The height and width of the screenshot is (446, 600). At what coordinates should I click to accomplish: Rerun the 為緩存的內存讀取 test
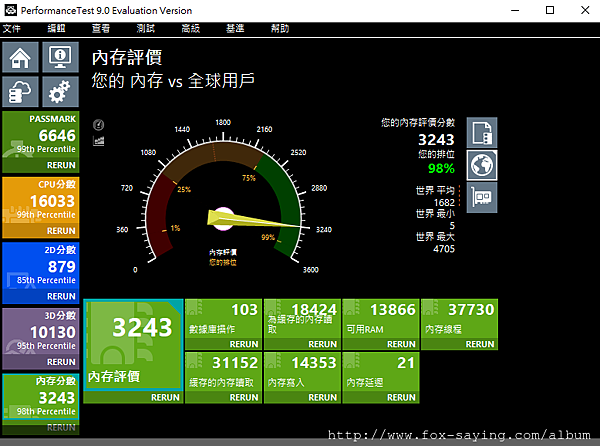point(323,344)
